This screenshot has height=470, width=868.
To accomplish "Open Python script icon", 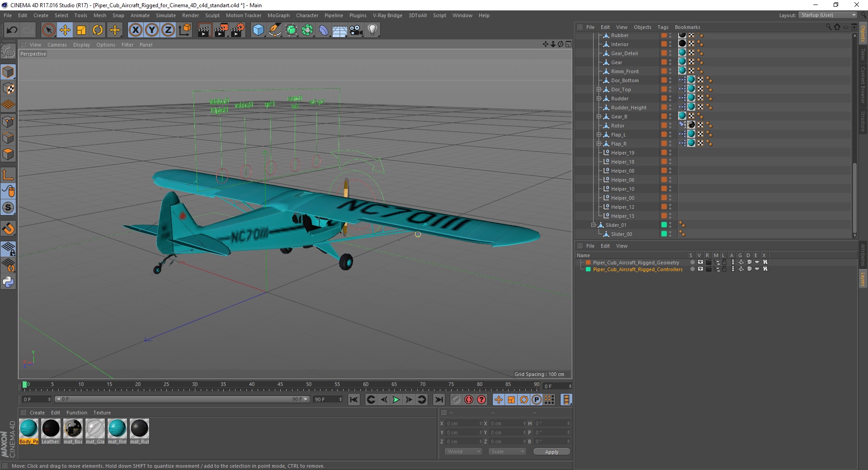I will 8,282.
